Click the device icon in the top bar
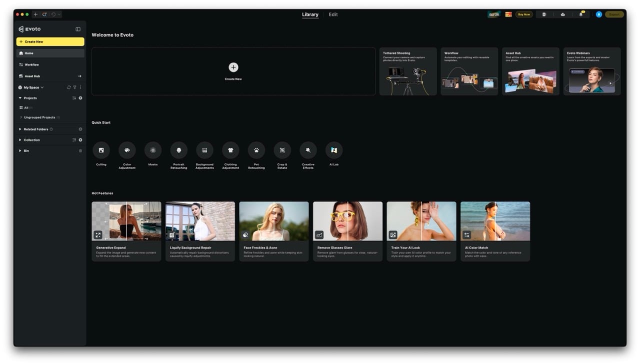The width and height of the screenshot is (640, 364). coord(544,14)
